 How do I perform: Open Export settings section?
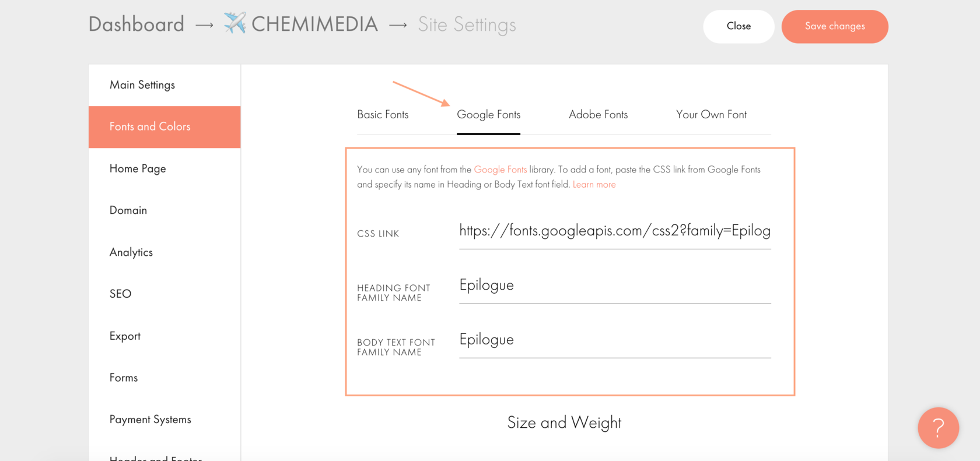tap(125, 336)
